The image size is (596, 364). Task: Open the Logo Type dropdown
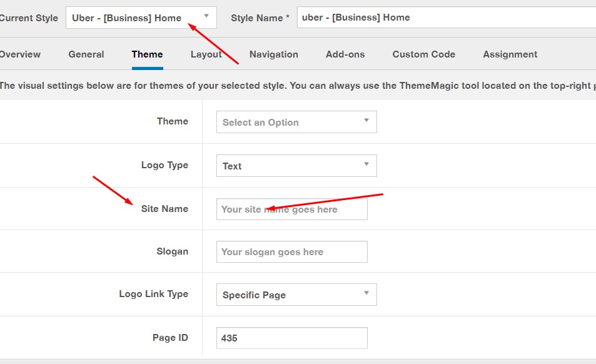tap(296, 166)
